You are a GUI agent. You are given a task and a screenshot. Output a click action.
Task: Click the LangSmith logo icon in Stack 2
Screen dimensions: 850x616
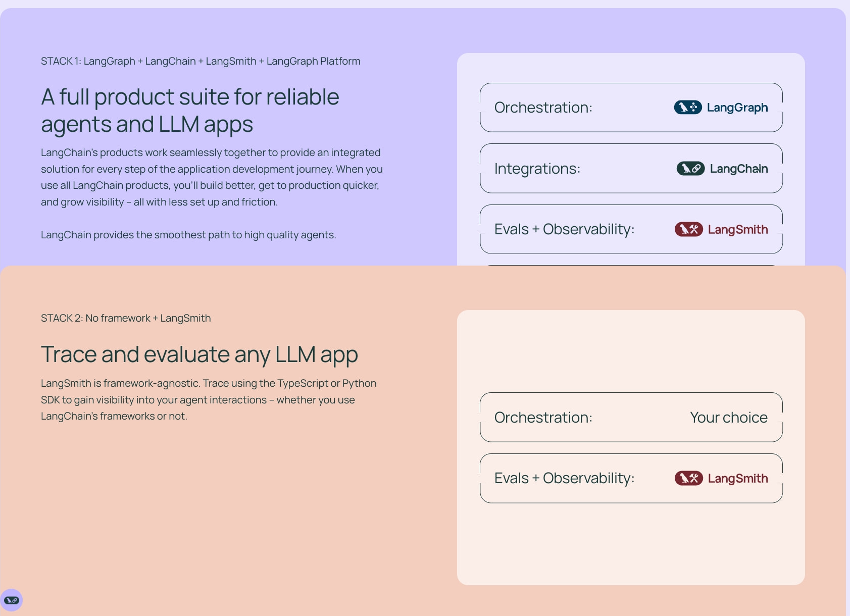click(689, 478)
